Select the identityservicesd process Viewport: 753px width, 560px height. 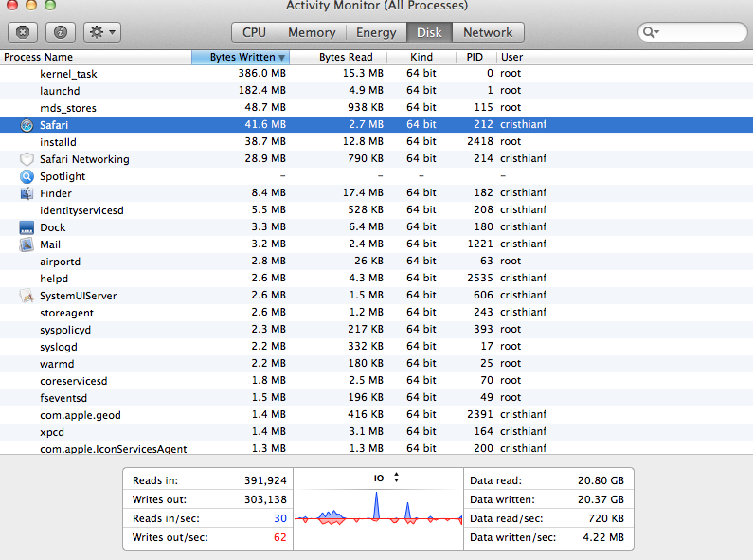pos(377,209)
